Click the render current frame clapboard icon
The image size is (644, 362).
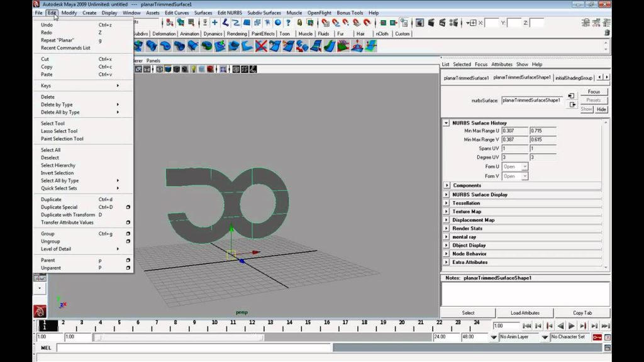click(x=431, y=23)
